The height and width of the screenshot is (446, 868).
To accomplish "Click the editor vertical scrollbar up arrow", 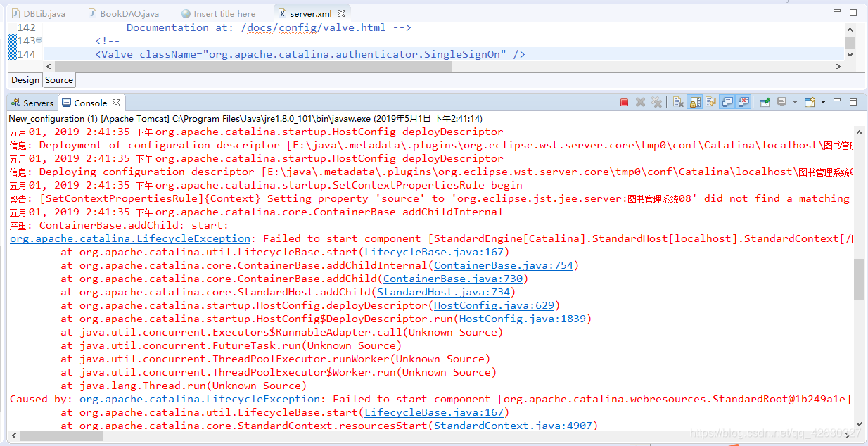I will 850,28.
